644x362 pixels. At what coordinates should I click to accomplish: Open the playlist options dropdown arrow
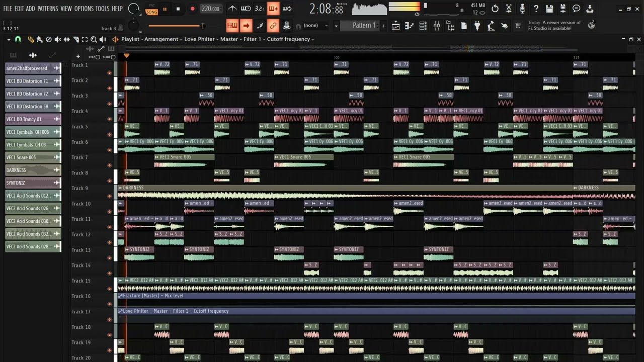9,39
